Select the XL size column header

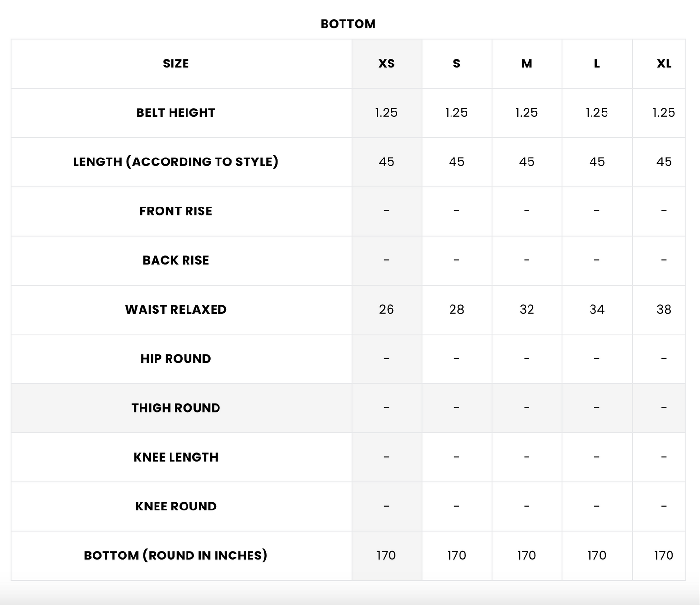point(664,64)
